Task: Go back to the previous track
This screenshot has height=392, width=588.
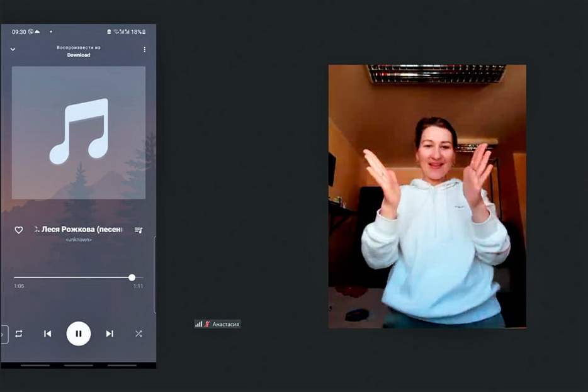Action: point(48,333)
